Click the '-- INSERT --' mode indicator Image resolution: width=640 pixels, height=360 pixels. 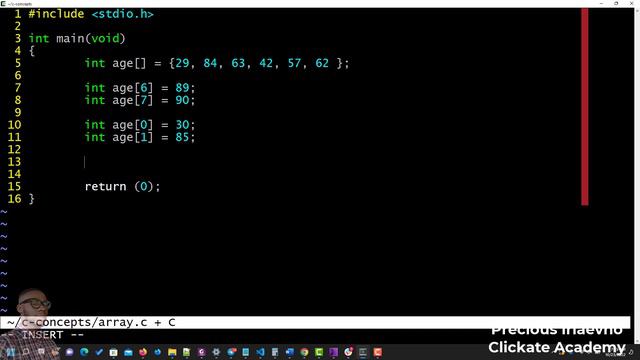pos(42,335)
